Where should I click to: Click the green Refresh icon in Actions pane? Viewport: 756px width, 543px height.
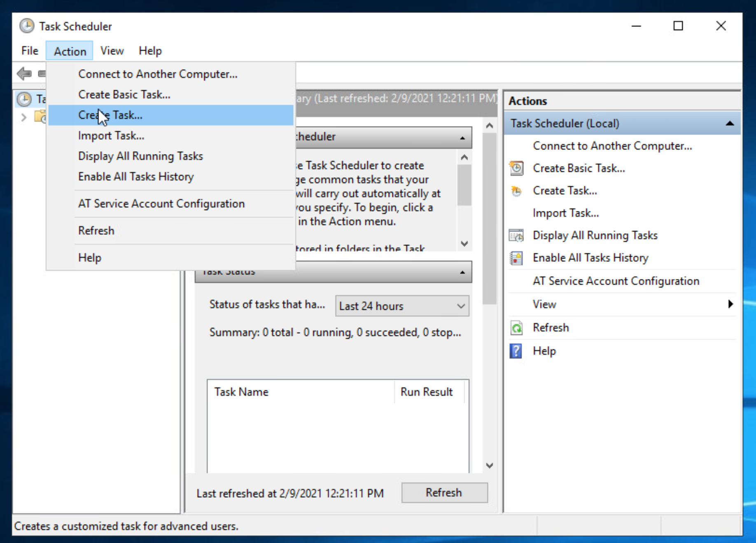516,328
